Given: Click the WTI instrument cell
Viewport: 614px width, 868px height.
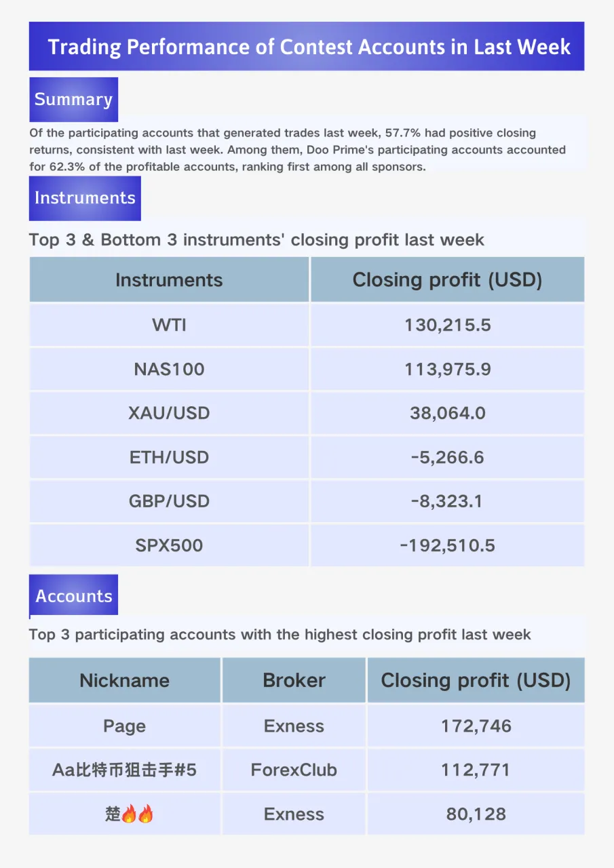Looking at the screenshot, I should pyautogui.click(x=169, y=325).
